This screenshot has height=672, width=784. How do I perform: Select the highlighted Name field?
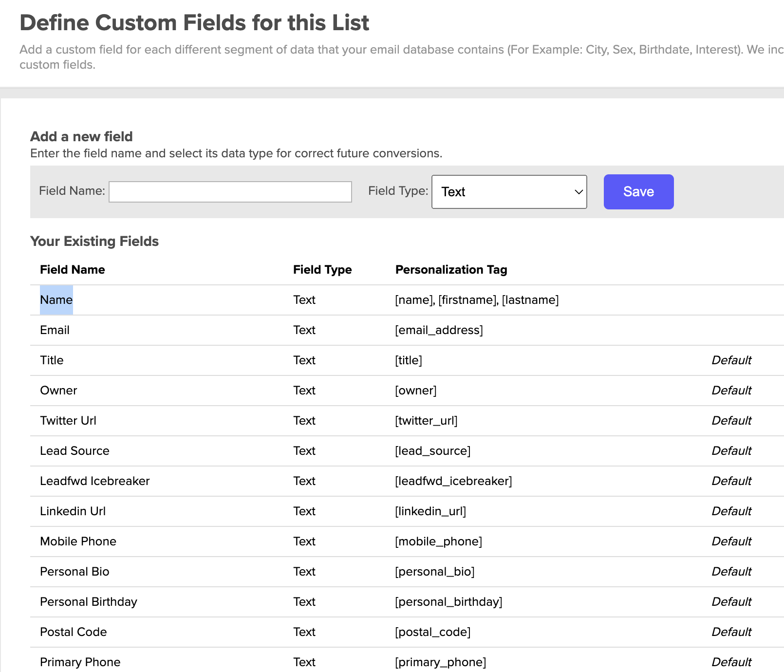click(56, 300)
